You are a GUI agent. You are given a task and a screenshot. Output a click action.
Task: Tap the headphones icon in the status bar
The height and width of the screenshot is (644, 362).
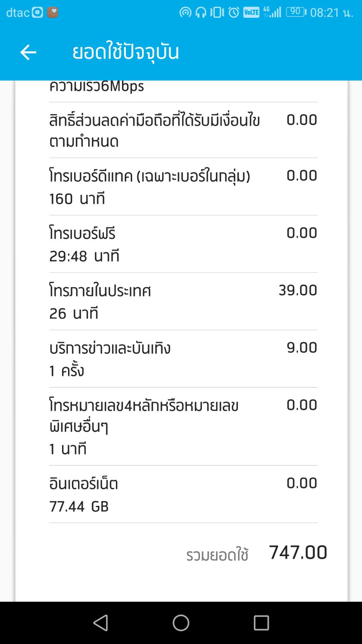pos(201,12)
